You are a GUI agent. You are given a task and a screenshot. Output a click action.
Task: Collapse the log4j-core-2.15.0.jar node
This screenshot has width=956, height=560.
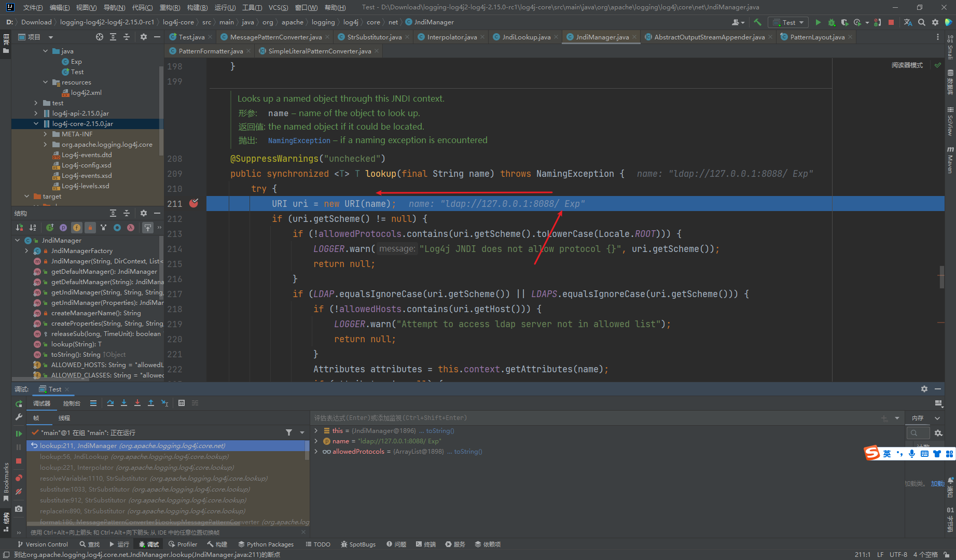36,123
